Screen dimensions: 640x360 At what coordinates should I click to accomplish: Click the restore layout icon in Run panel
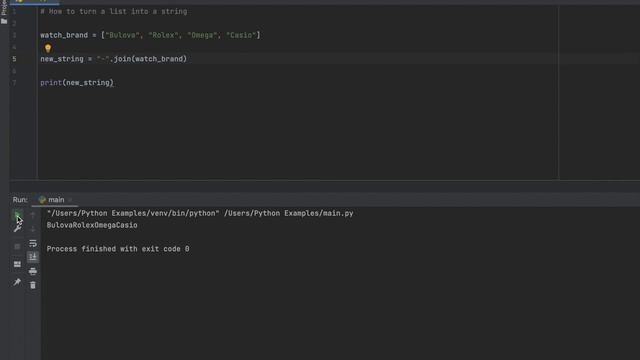coord(17,264)
